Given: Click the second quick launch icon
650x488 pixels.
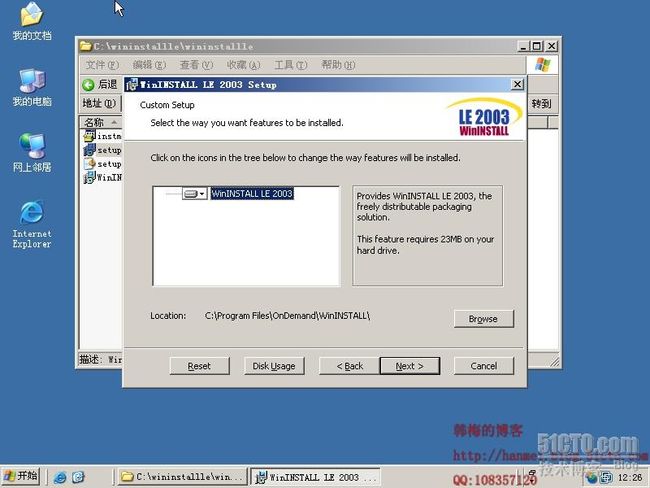Looking at the screenshot, I should [78, 477].
